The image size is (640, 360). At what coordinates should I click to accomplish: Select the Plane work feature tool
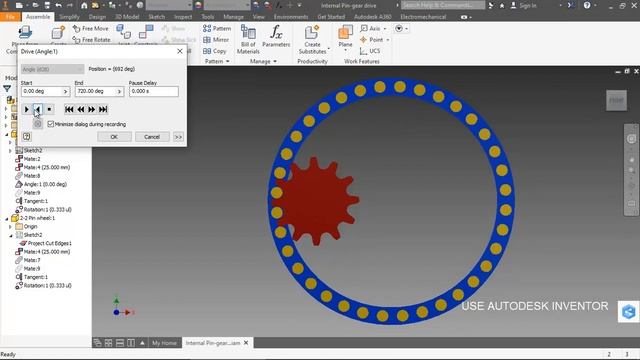[x=345, y=37]
